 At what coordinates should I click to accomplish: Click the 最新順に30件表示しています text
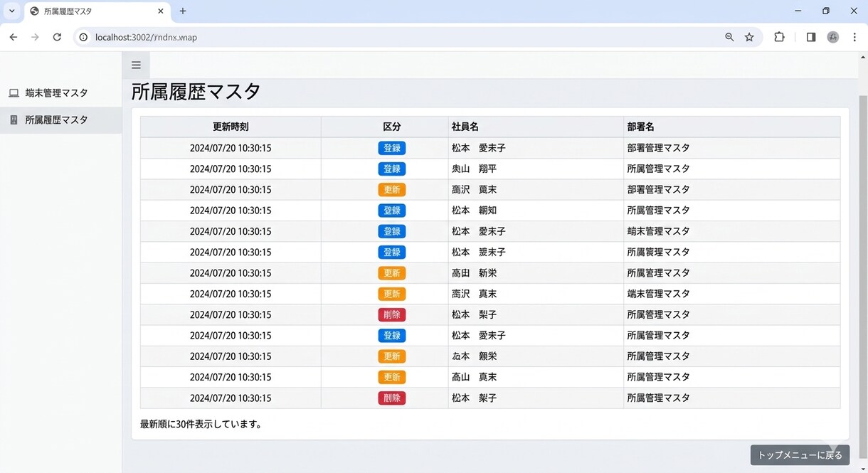[201, 425]
